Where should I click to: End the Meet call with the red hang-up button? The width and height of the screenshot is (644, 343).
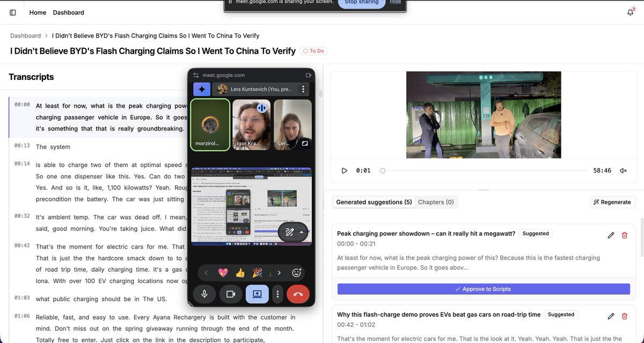(x=298, y=294)
